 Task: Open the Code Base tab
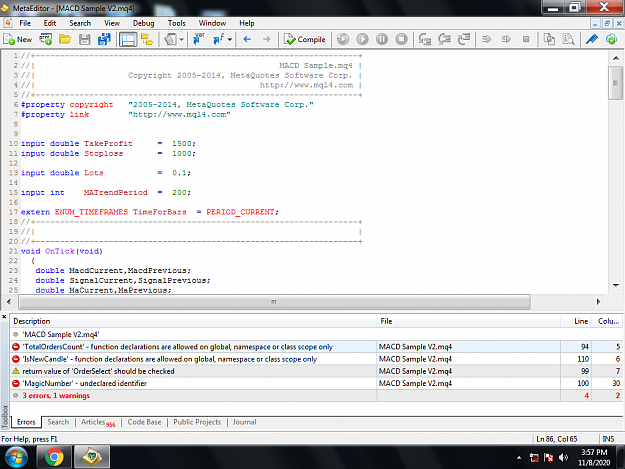click(144, 422)
